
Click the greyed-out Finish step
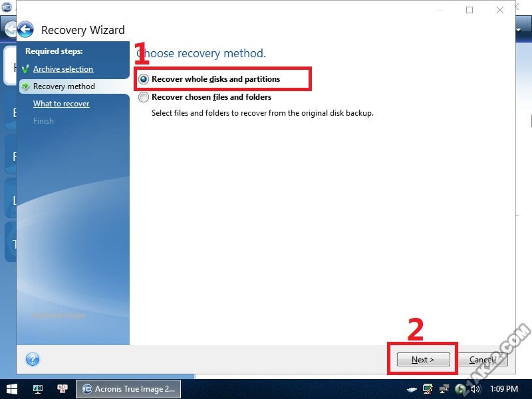(43, 121)
